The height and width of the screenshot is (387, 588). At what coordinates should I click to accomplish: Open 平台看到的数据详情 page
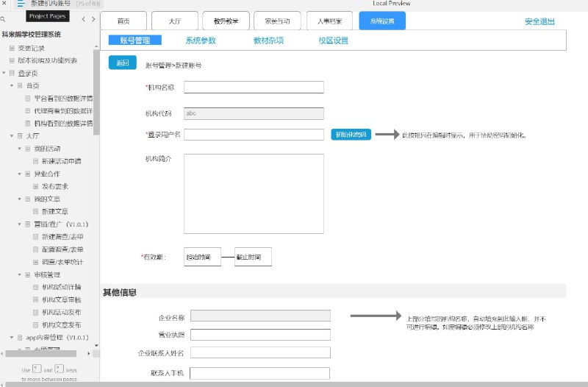tap(63, 99)
